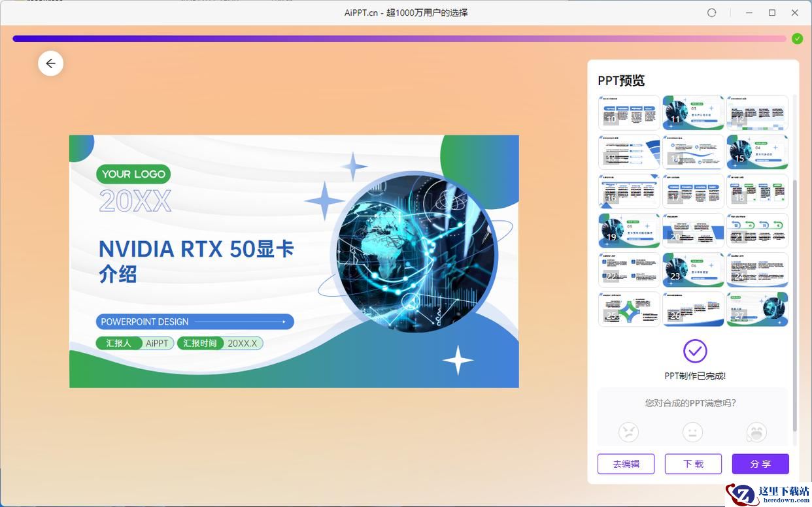This screenshot has height=507, width=812.
Task: Select the laughing face rating icon
Action: coord(756,432)
